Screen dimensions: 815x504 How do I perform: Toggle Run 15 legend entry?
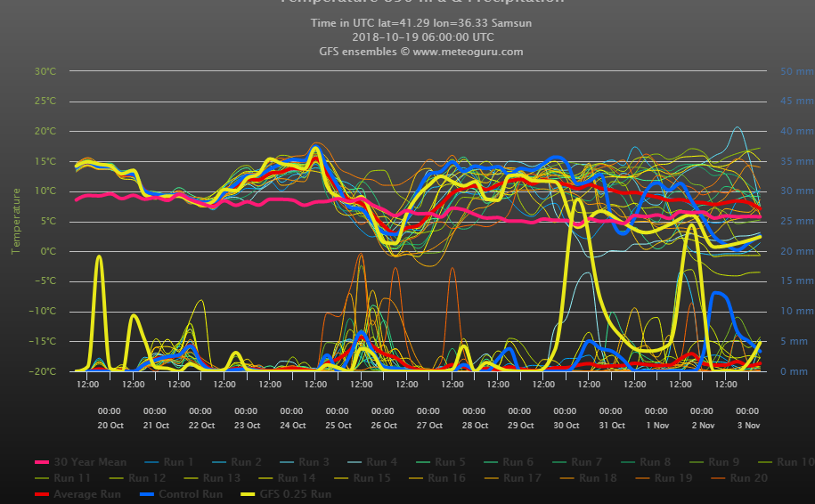tap(363, 478)
